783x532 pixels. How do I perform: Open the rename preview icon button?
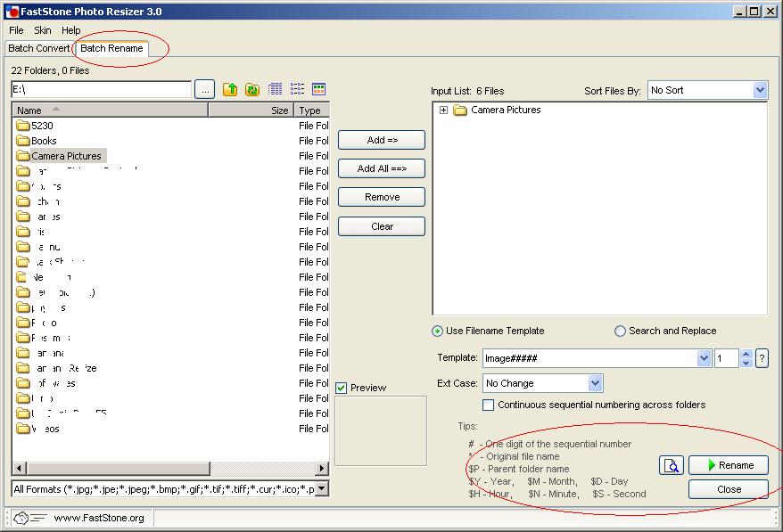672,466
